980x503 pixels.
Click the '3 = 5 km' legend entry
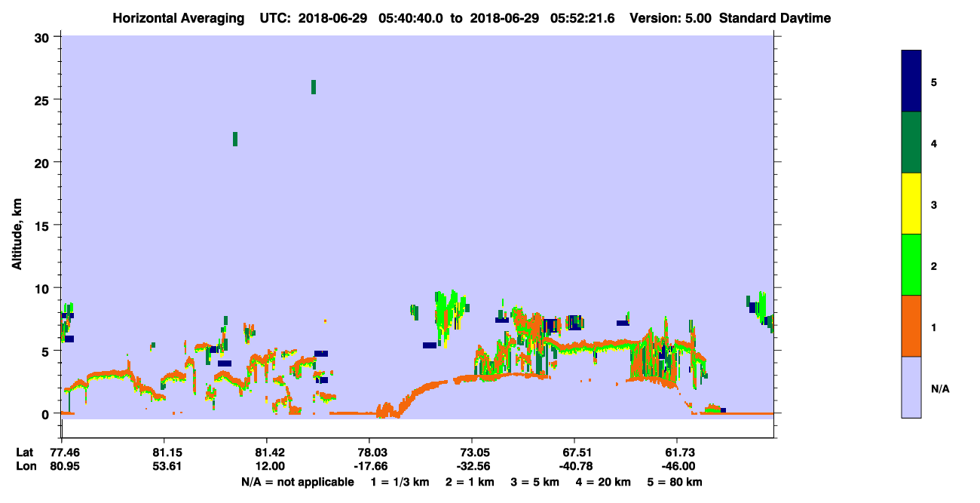[534, 482]
